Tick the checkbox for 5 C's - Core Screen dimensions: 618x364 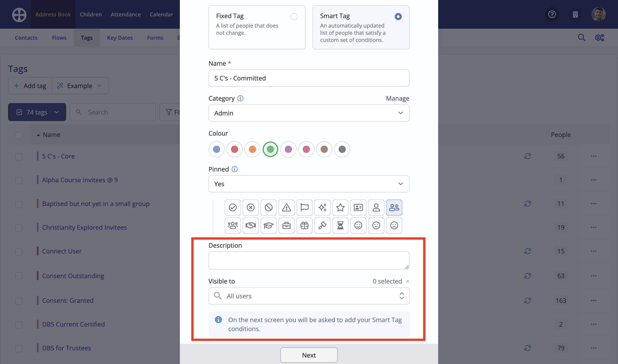19,157
